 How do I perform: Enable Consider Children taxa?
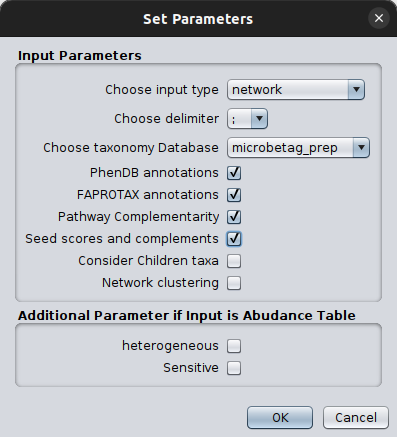(x=234, y=261)
